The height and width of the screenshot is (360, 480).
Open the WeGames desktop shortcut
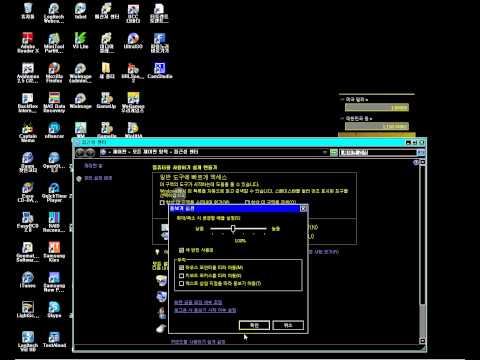coord(133,102)
